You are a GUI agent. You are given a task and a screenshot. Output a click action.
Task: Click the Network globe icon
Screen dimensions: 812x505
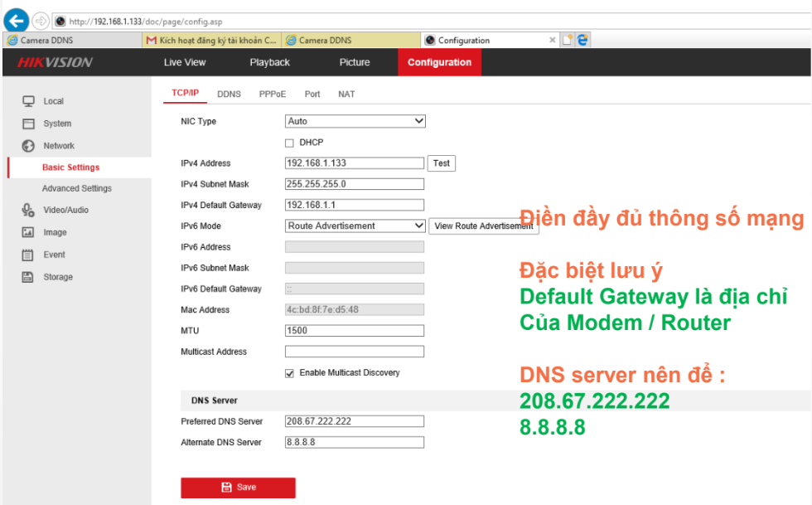pos(28,146)
